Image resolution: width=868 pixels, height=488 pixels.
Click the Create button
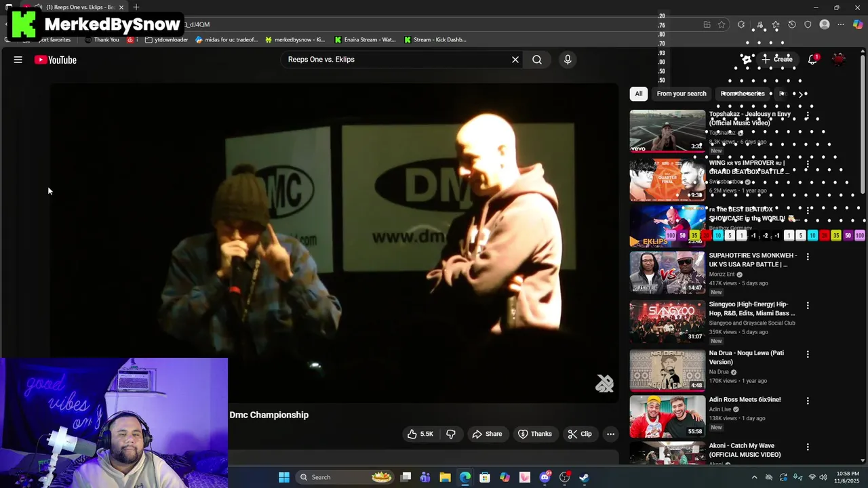(777, 60)
